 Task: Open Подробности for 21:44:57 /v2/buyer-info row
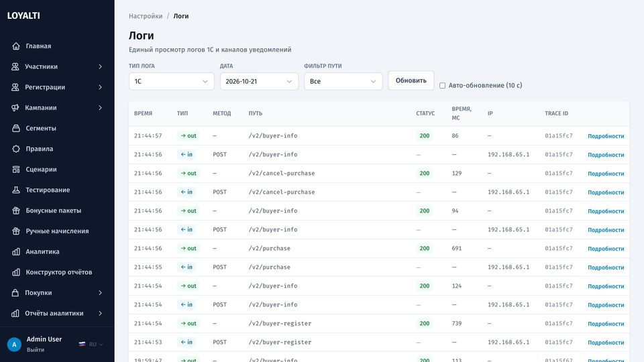coord(606,136)
